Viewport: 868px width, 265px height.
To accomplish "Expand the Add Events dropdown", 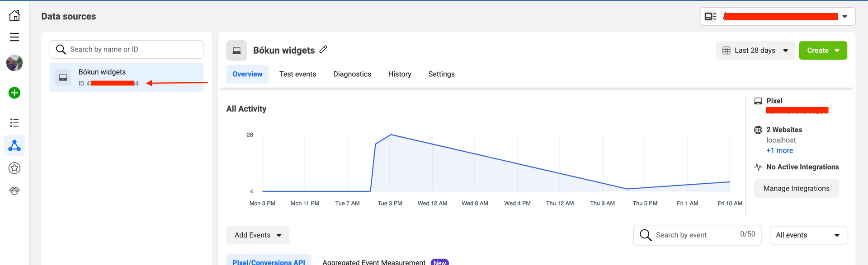I will pos(257,235).
